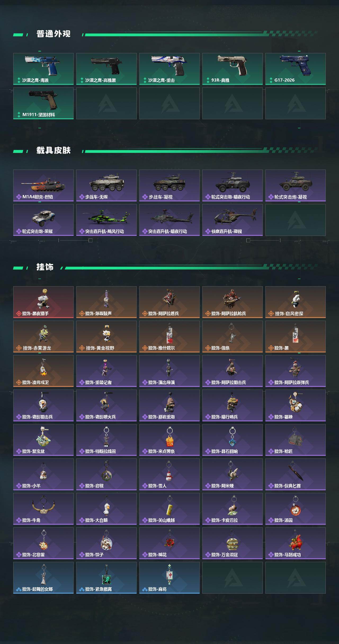
Task: Open the G17-2026 pistol skin card
Action: pyautogui.click(x=296, y=69)
